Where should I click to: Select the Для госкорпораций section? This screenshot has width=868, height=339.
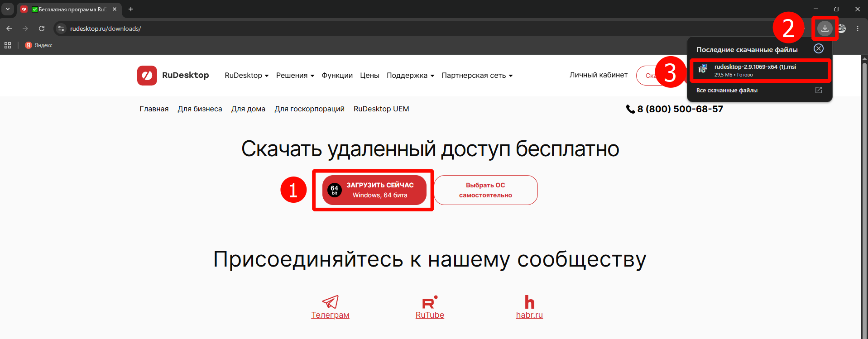point(310,109)
